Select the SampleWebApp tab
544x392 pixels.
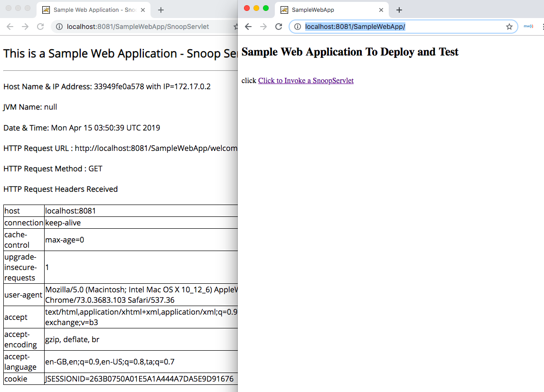(x=332, y=10)
